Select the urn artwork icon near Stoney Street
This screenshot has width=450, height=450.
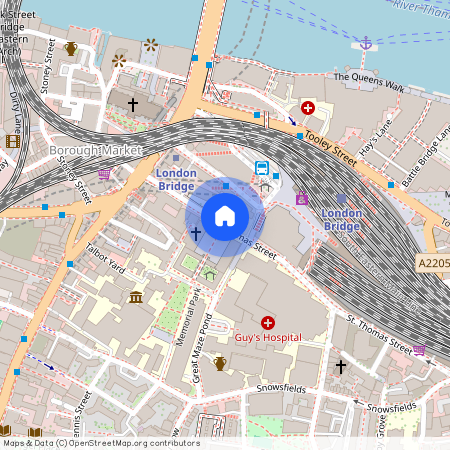click(x=71, y=49)
